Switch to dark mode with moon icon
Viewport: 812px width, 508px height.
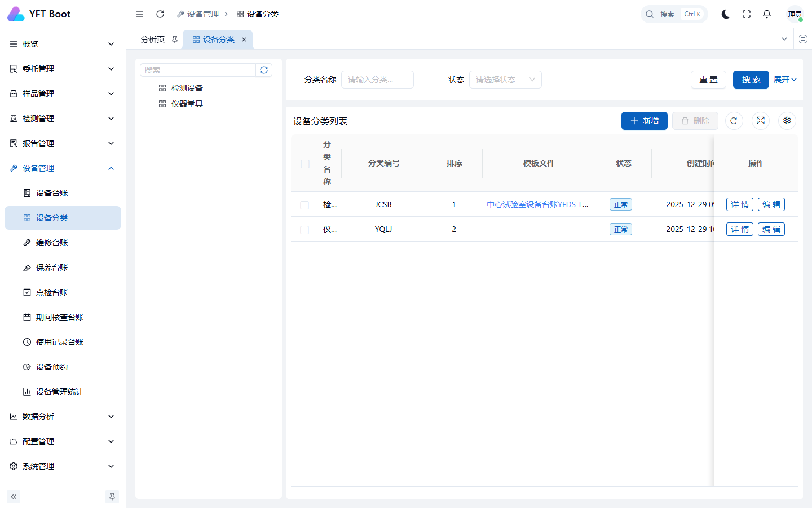pos(726,14)
